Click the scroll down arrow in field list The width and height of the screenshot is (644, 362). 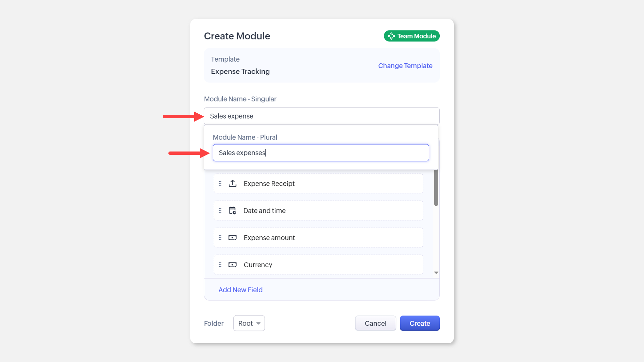tap(436, 273)
